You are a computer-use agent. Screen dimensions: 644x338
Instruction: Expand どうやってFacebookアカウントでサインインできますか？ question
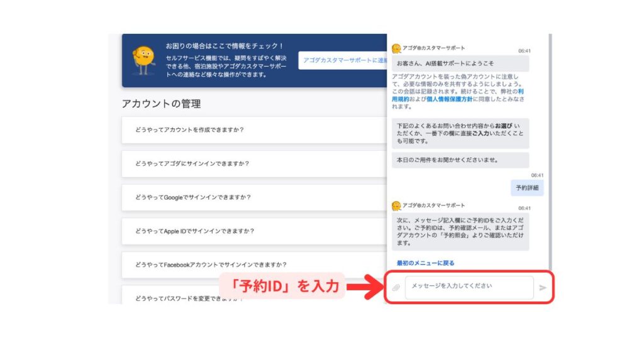tap(254, 265)
